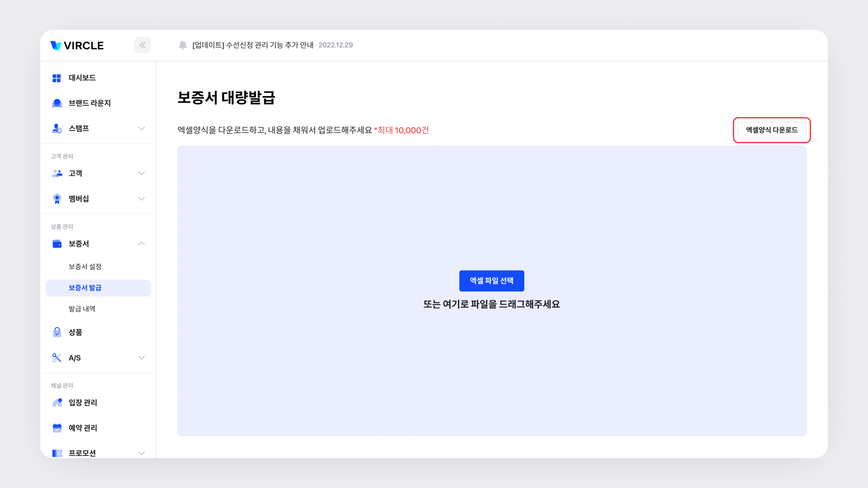Select 발급 내역 submenu item
The height and width of the screenshot is (488, 868).
pyautogui.click(x=82, y=309)
